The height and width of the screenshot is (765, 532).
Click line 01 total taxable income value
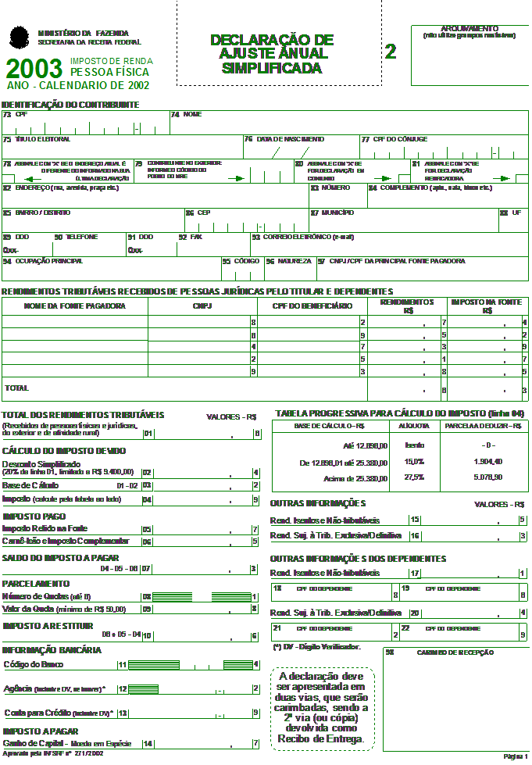click(203, 433)
